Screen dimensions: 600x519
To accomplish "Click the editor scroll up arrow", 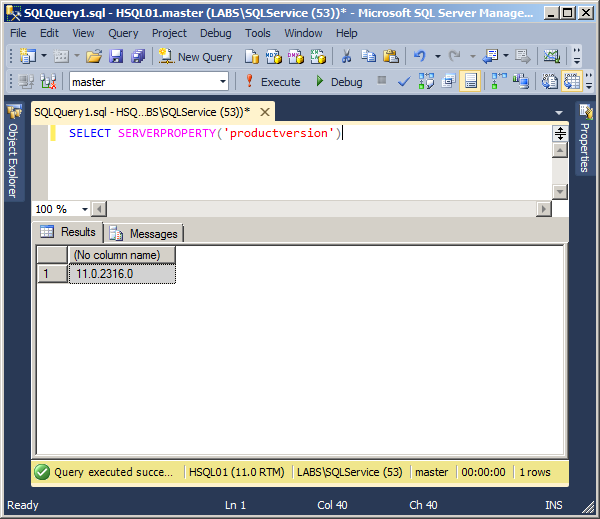I will tap(560, 150).
